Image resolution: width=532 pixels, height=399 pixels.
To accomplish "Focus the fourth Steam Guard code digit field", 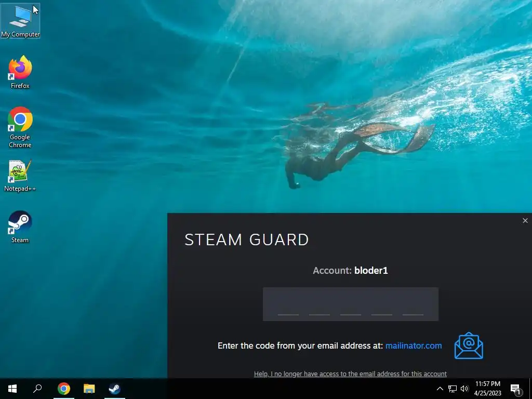I will click(382, 304).
